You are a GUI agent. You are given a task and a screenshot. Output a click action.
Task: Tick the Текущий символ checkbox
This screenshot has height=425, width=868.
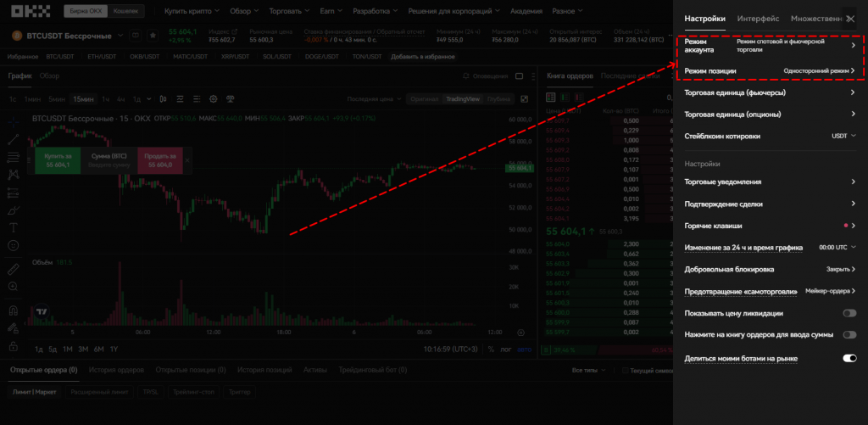click(x=625, y=370)
